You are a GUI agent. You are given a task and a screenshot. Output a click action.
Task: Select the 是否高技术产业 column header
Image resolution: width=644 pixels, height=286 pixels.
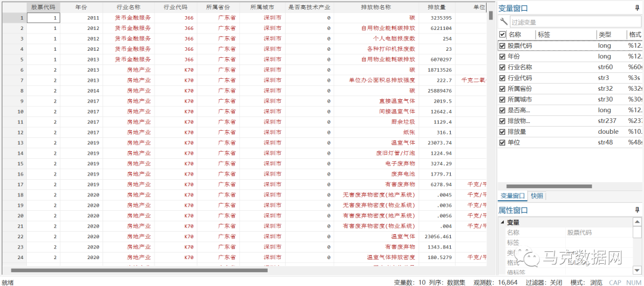point(309,7)
